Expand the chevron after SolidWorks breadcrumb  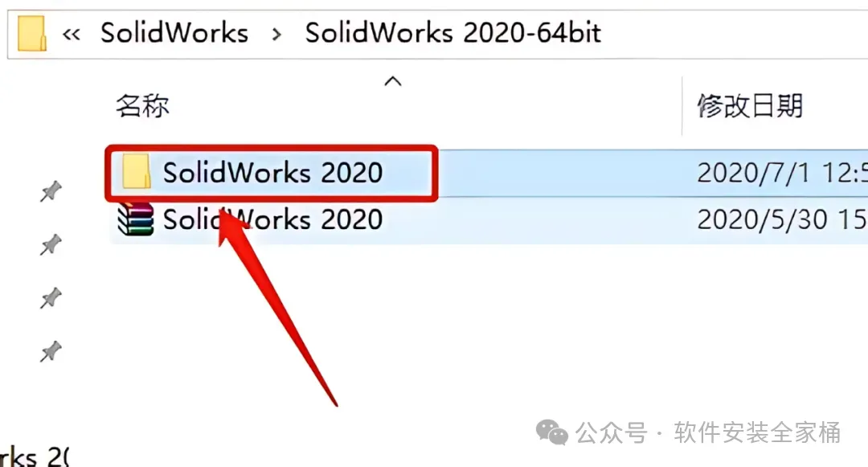point(276,35)
